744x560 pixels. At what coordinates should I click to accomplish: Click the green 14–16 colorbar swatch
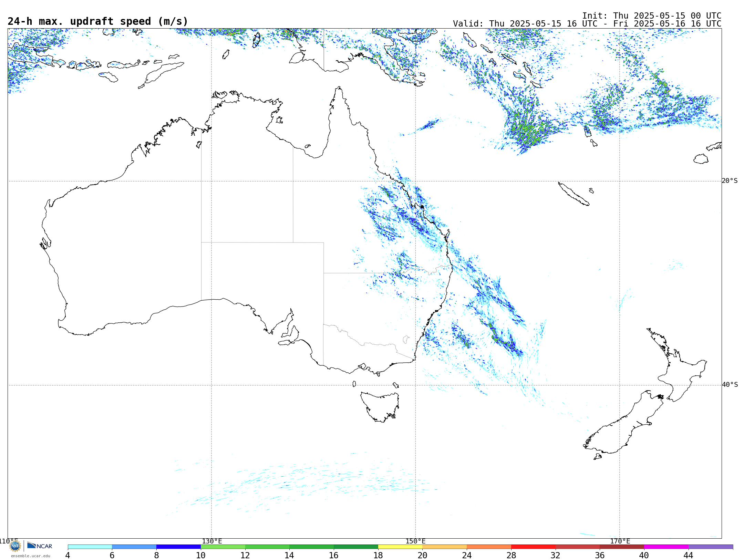coord(312,547)
